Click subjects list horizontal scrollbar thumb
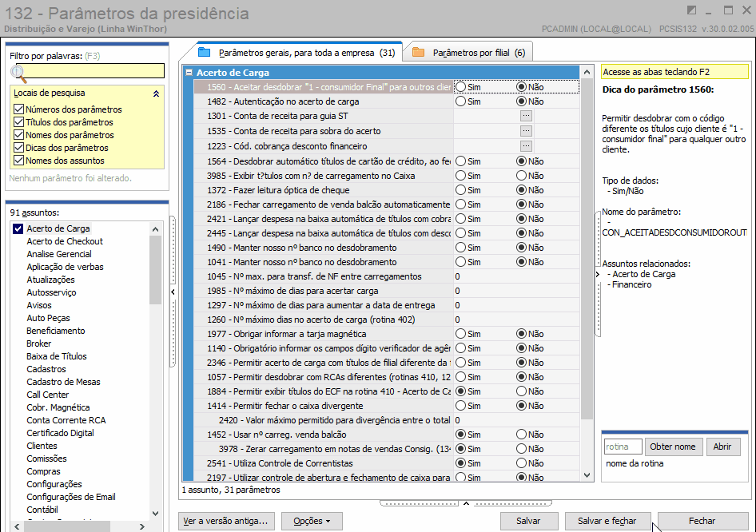This screenshot has height=532, width=756. pyautogui.click(x=67, y=526)
